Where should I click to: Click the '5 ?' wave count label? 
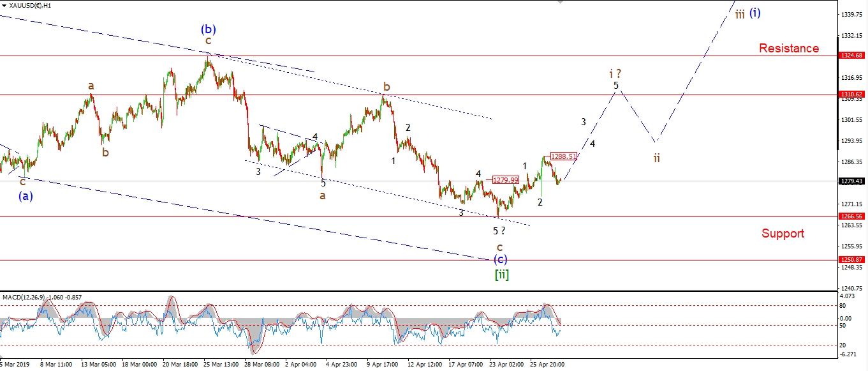coord(498,231)
